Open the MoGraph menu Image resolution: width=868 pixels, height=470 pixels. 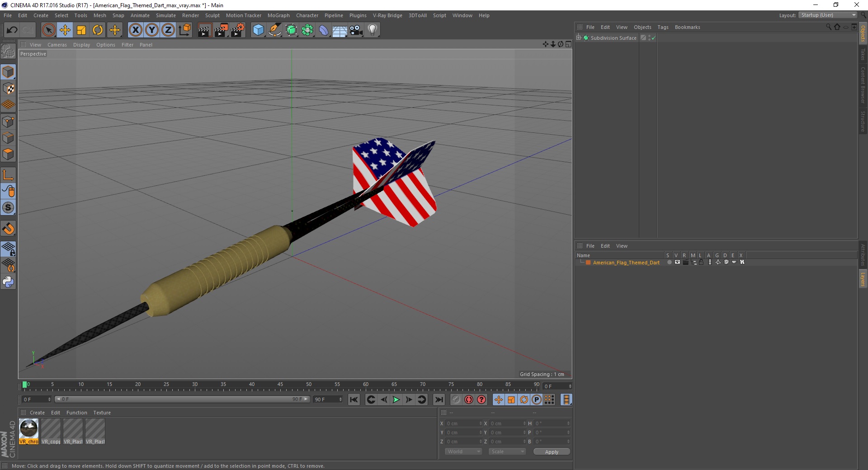coord(278,15)
